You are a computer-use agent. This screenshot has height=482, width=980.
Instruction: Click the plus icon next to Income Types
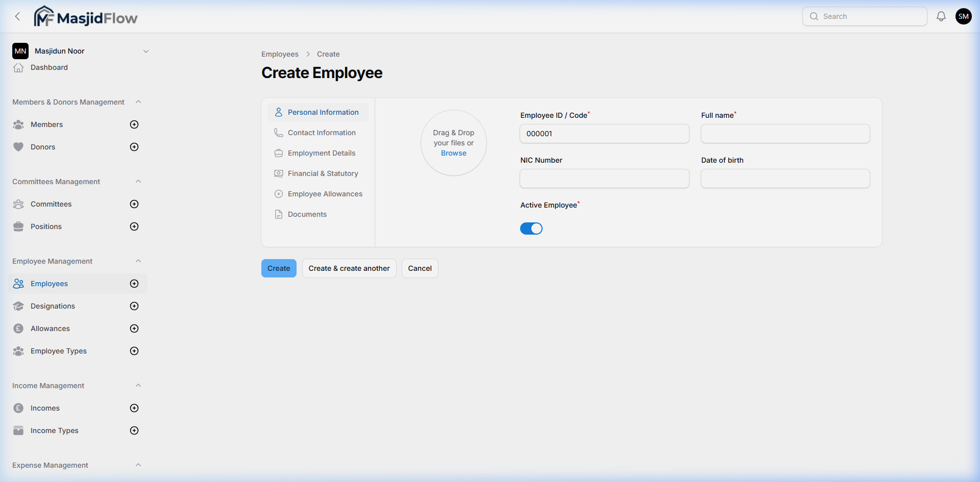click(134, 430)
